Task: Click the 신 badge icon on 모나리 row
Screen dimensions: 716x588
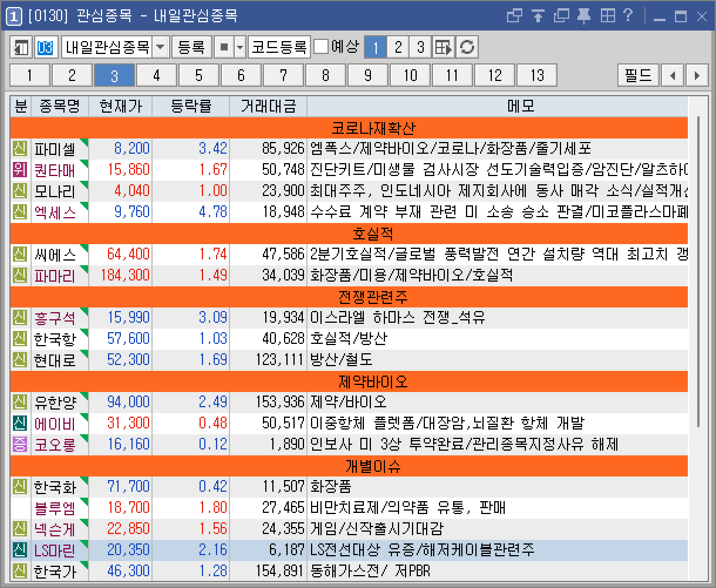Action: (20, 190)
